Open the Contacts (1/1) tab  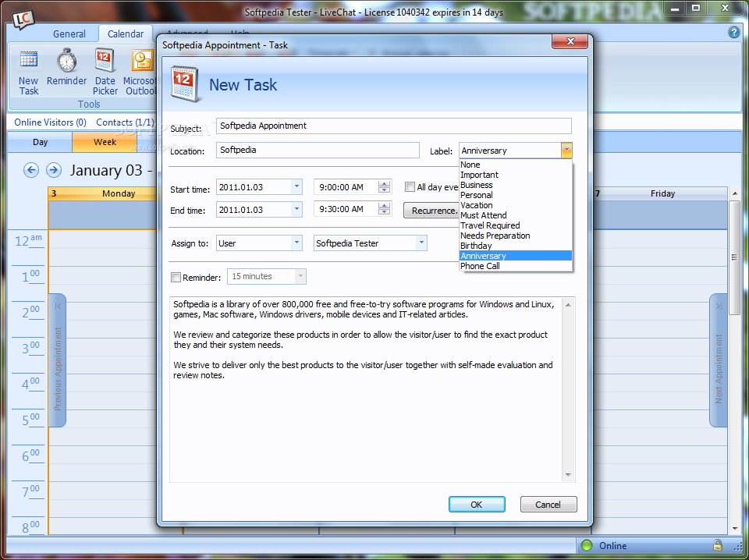click(x=125, y=122)
